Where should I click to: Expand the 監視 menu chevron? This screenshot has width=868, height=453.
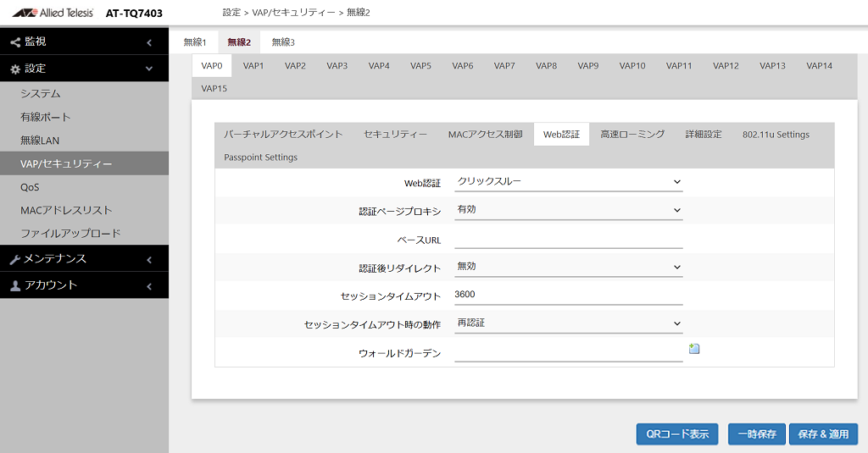(149, 42)
